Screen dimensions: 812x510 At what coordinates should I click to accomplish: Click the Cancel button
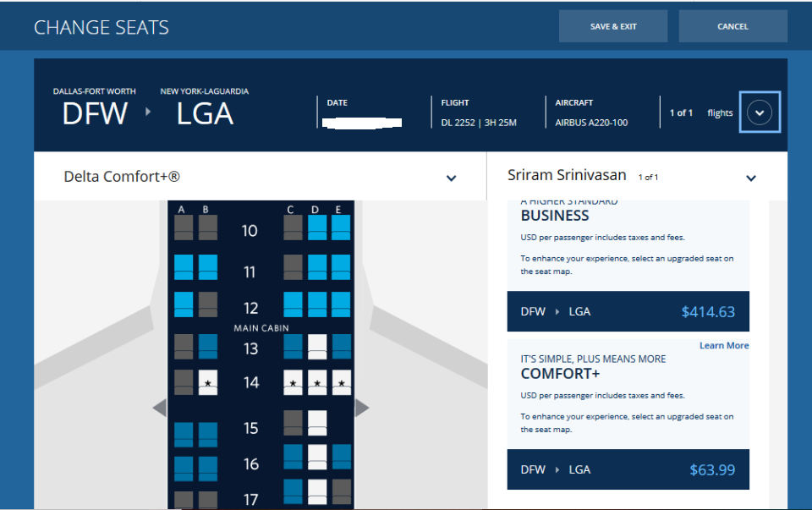pos(732,26)
